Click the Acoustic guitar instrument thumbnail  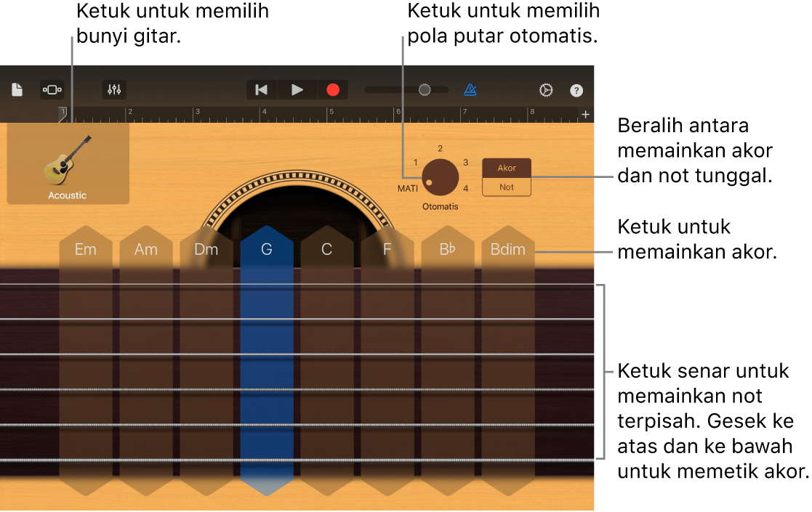68,163
